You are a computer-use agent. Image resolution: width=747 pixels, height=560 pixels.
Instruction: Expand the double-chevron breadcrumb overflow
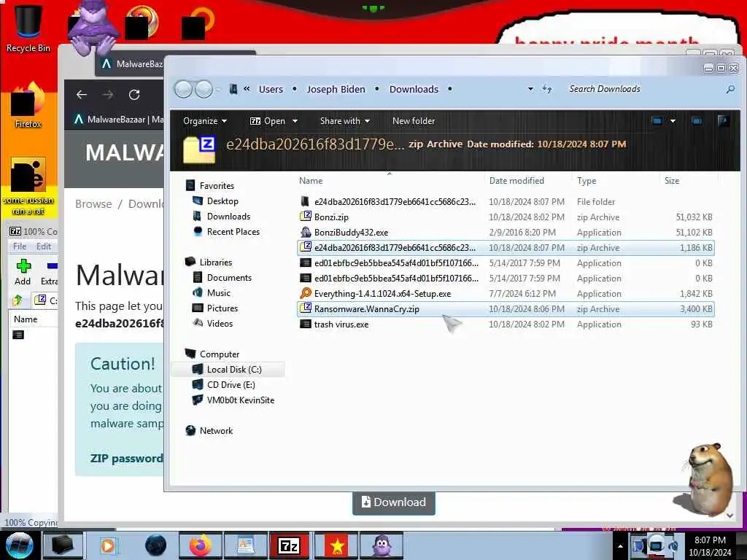click(247, 88)
